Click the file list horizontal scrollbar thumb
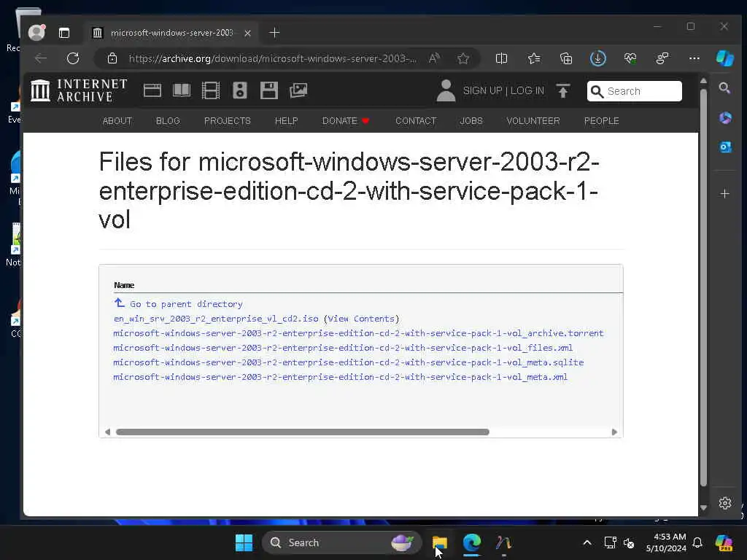 click(x=303, y=432)
